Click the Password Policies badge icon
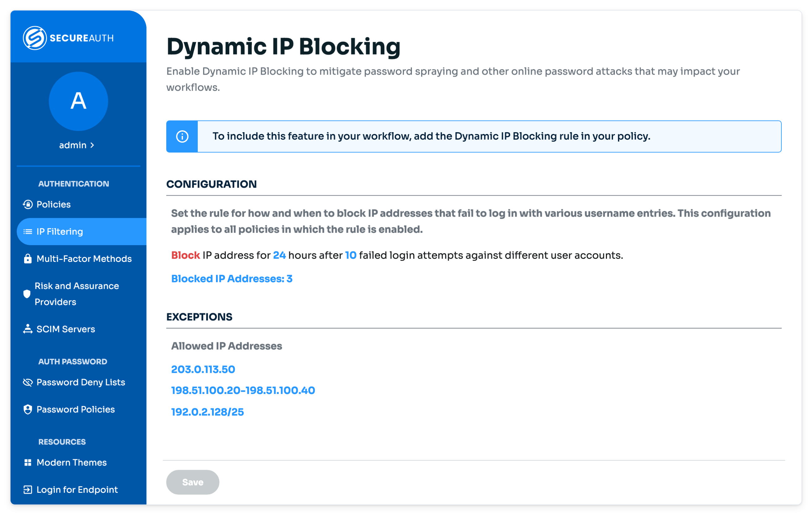812x515 pixels. tap(28, 409)
